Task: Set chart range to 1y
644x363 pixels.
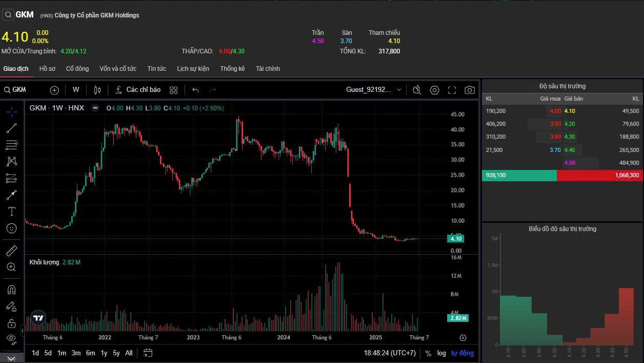Action: 104,353
